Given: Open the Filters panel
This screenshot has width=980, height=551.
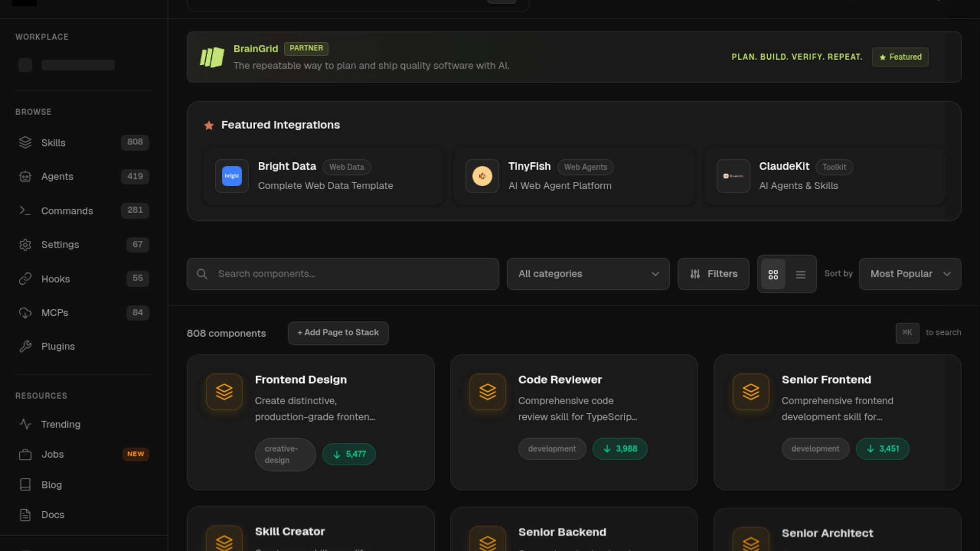Looking at the screenshot, I should (x=713, y=274).
